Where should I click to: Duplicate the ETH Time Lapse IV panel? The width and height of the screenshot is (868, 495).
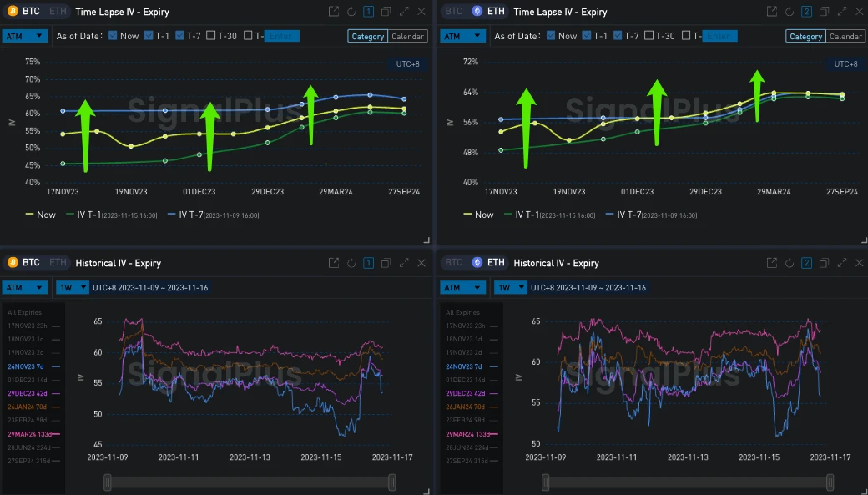[x=824, y=12]
